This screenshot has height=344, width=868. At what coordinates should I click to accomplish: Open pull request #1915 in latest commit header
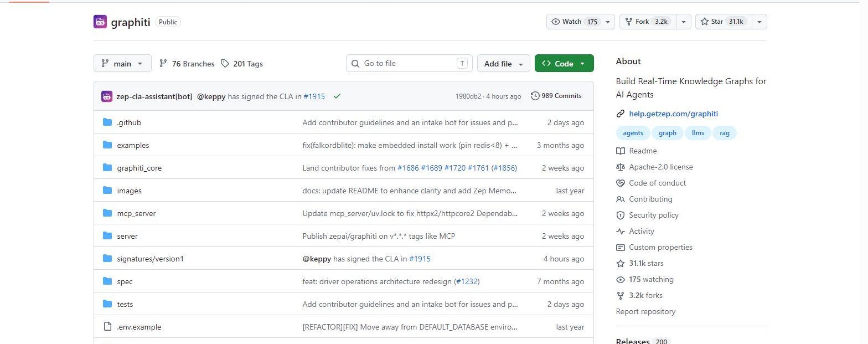point(314,96)
